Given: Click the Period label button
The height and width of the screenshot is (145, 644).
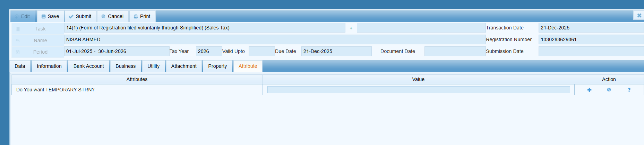Looking at the screenshot, I should point(38,52).
